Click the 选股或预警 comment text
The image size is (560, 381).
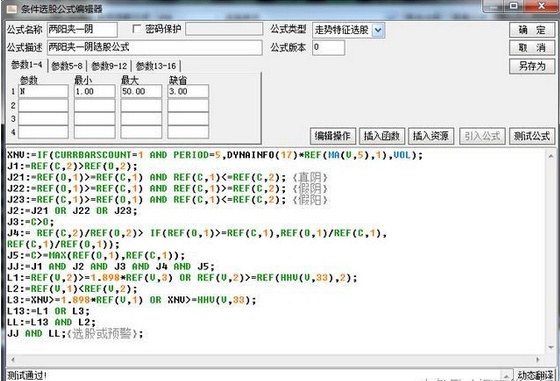[x=102, y=334]
